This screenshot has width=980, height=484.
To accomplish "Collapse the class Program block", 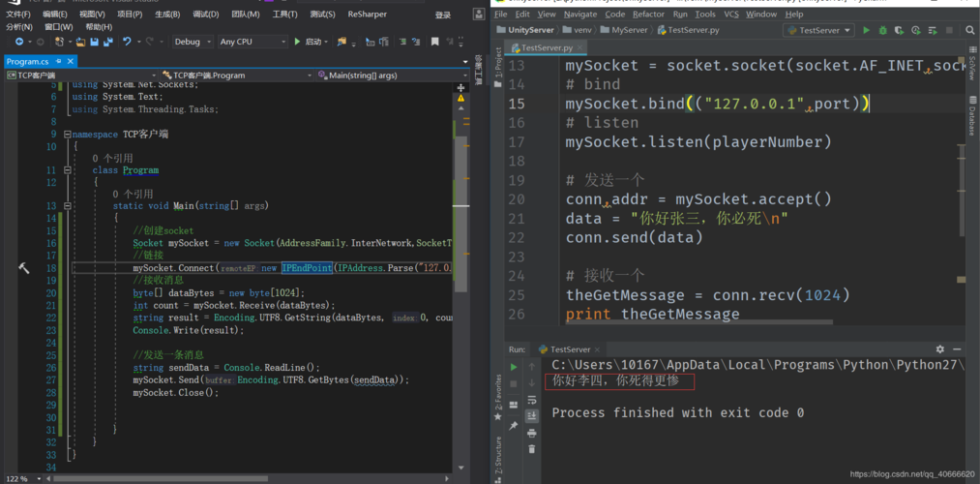I will [67, 170].
